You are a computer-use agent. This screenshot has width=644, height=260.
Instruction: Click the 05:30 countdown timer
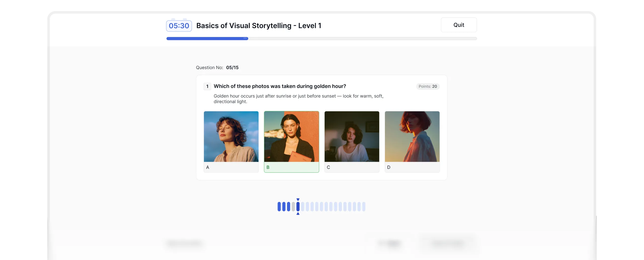click(179, 26)
